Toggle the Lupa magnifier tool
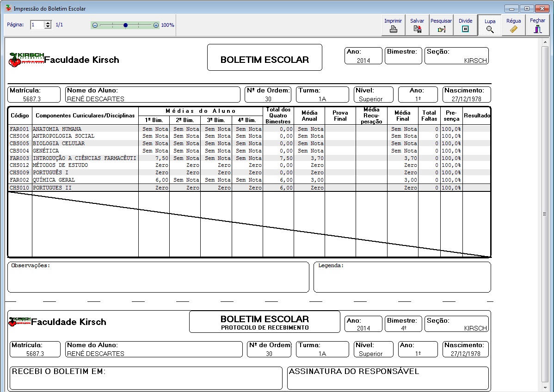The width and height of the screenshot is (554, 392). tap(490, 25)
